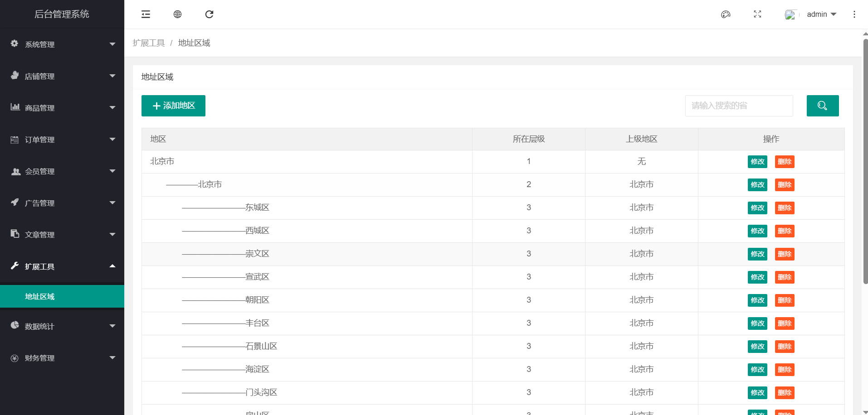Open the 订单管理 menu item
The width and height of the screenshot is (868, 415).
coord(62,140)
